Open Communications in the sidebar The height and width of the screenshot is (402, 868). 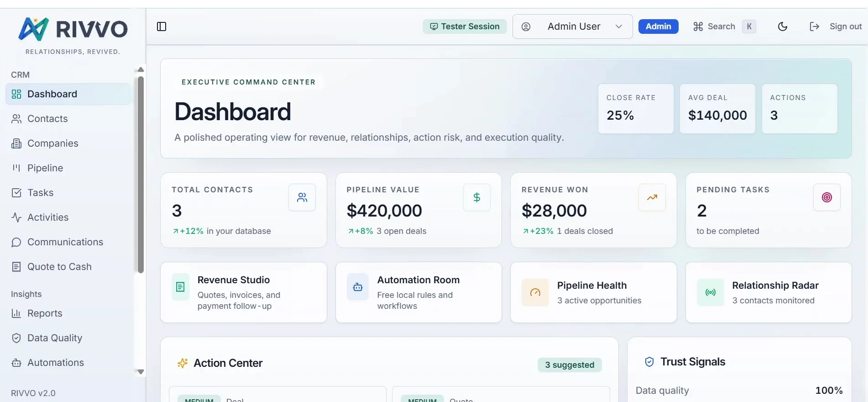pyautogui.click(x=68, y=242)
